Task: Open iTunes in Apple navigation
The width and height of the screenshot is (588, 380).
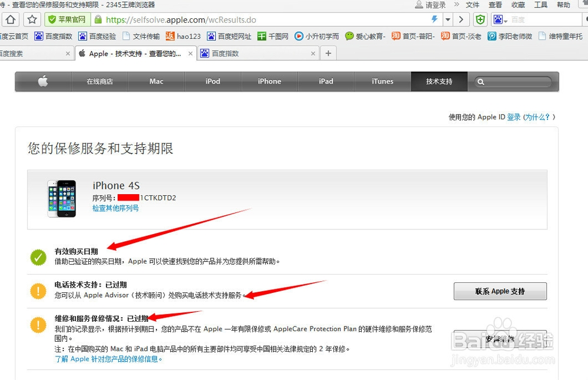Action: [383, 81]
